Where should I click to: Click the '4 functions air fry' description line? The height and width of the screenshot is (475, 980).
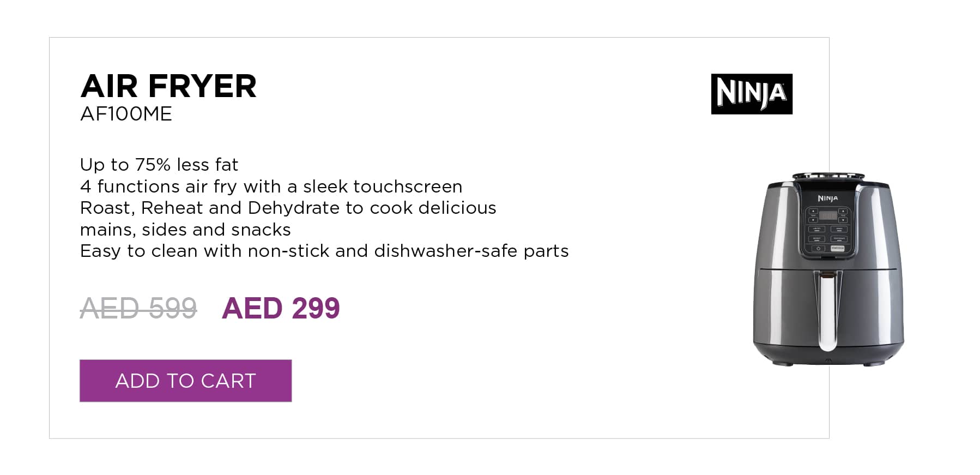tap(271, 187)
